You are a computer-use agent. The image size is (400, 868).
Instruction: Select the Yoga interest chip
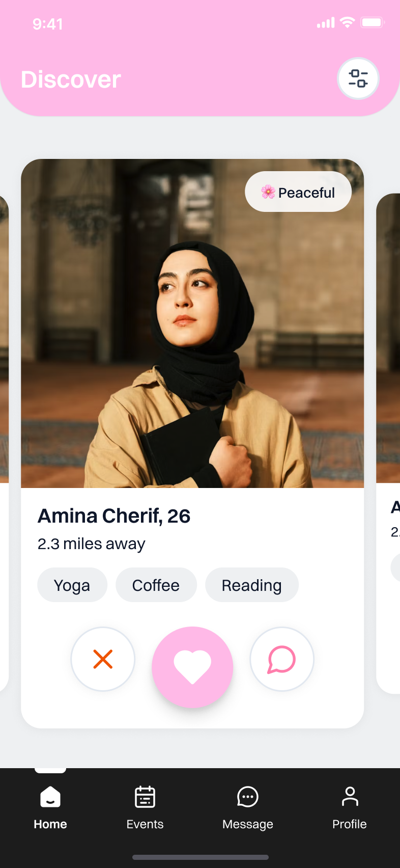click(x=72, y=585)
